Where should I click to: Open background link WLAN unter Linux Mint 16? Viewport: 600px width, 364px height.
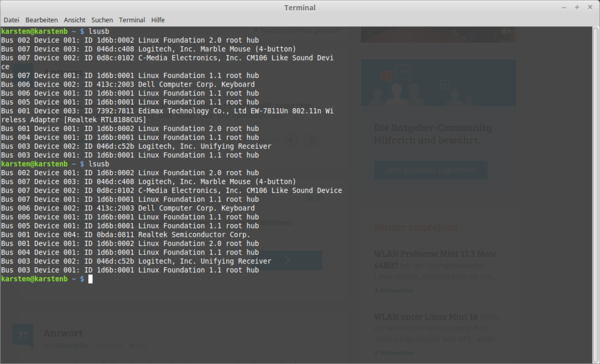[x=426, y=317]
